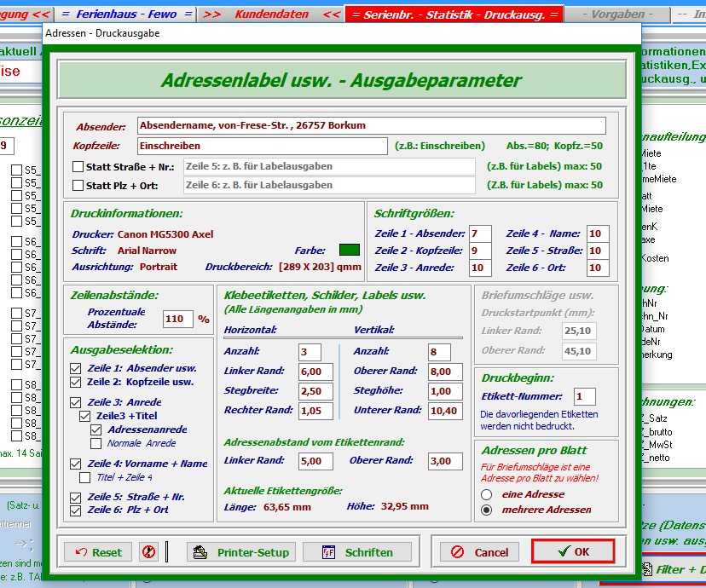
Task: Check the Normale Anrede option
Action: tap(96, 443)
